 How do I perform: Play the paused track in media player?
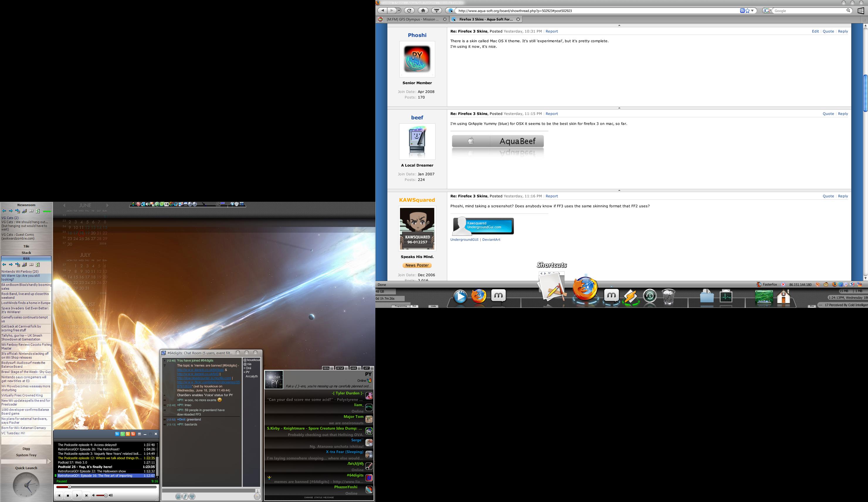tap(77, 496)
